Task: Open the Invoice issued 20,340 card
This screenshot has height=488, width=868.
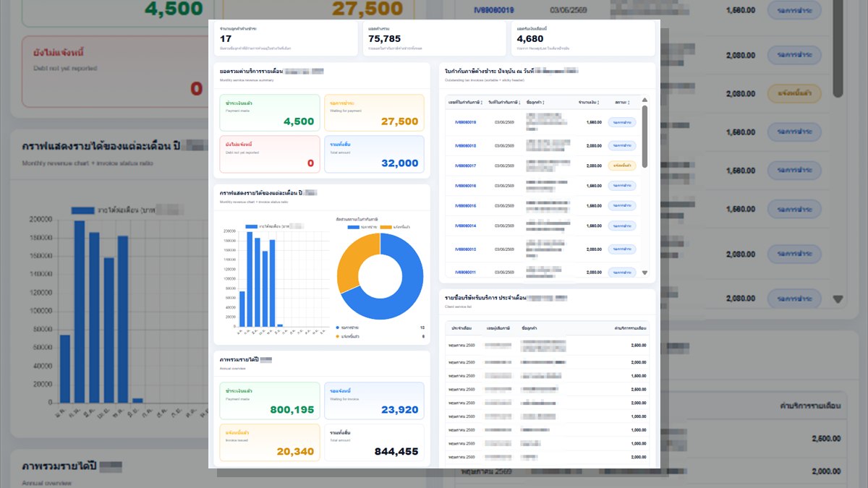Action: tap(270, 442)
